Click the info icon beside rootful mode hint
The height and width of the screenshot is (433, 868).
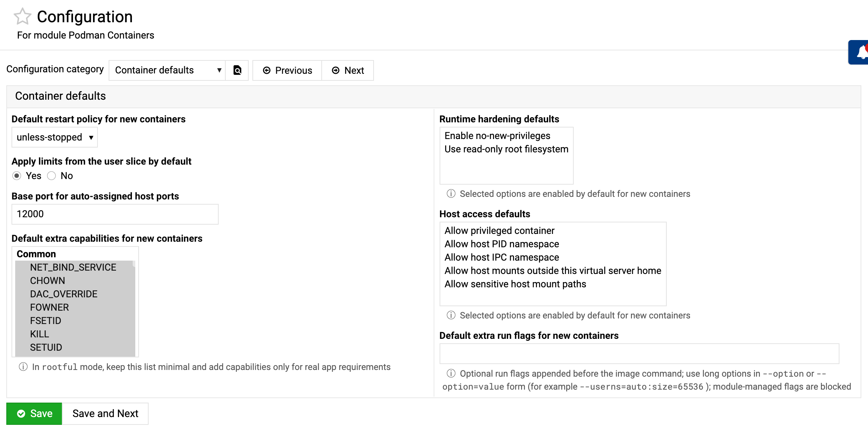(x=23, y=367)
